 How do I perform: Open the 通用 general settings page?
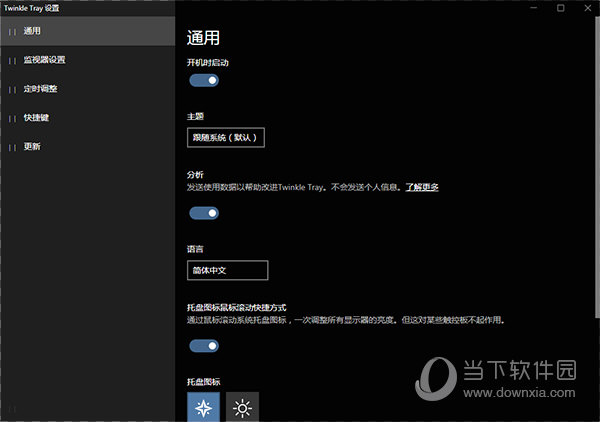[x=88, y=31]
